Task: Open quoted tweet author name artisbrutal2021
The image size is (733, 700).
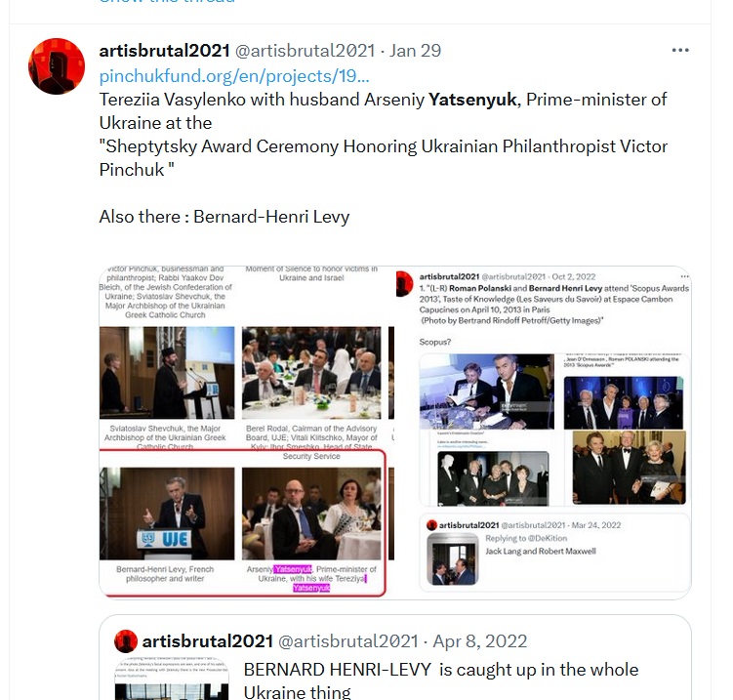Action: [208, 641]
